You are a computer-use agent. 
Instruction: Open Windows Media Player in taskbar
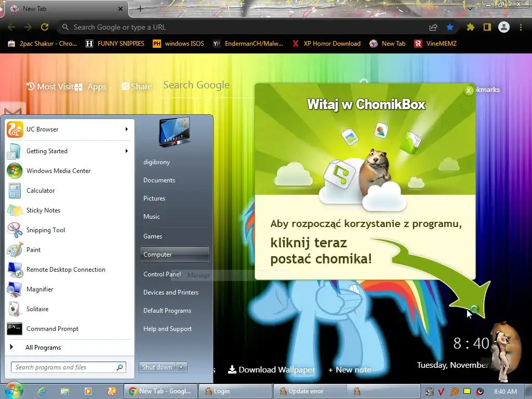coord(88,391)
